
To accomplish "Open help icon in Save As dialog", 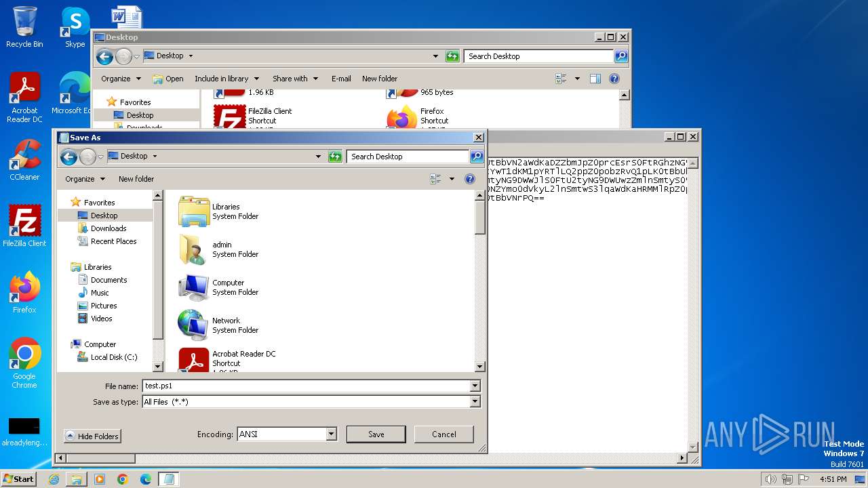I will pos(469,179).
